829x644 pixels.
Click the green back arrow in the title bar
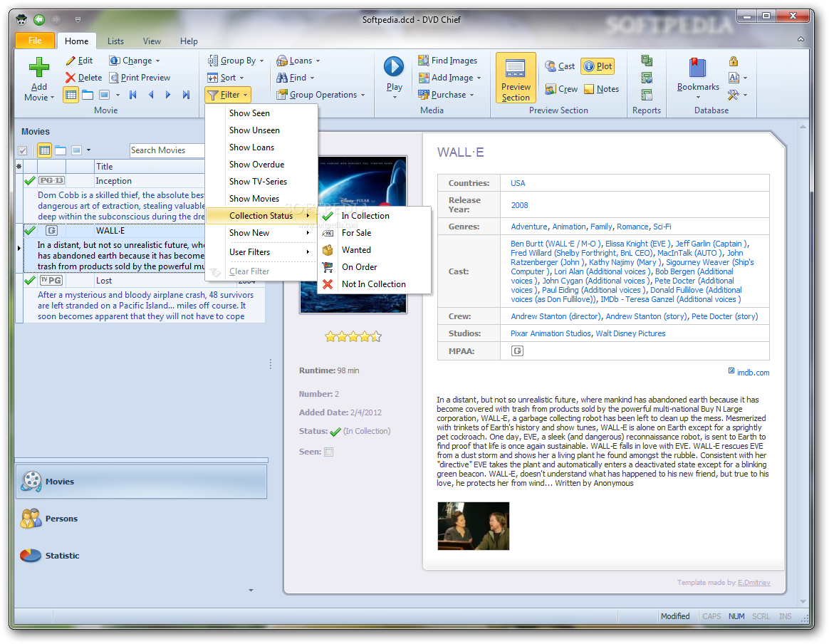(39, 19)
